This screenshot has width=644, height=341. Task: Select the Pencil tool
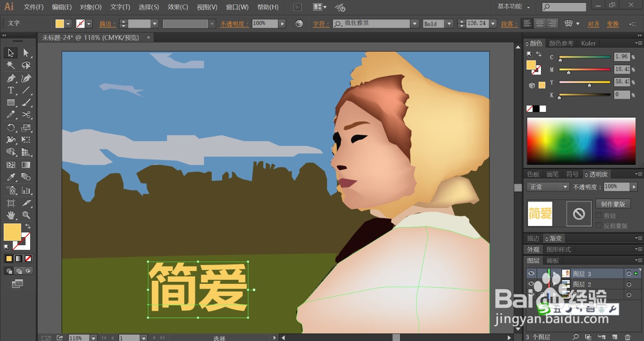pyautogui.click(x=11, y=115)
